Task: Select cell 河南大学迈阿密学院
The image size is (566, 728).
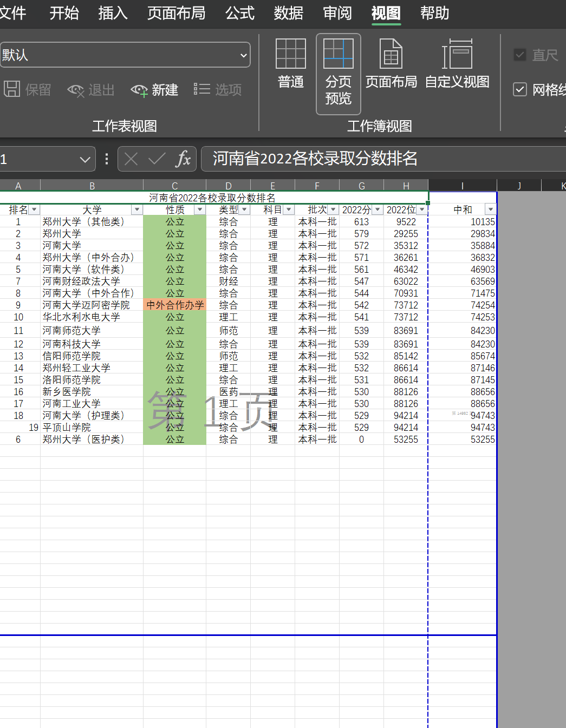Action: pos(92,305)
